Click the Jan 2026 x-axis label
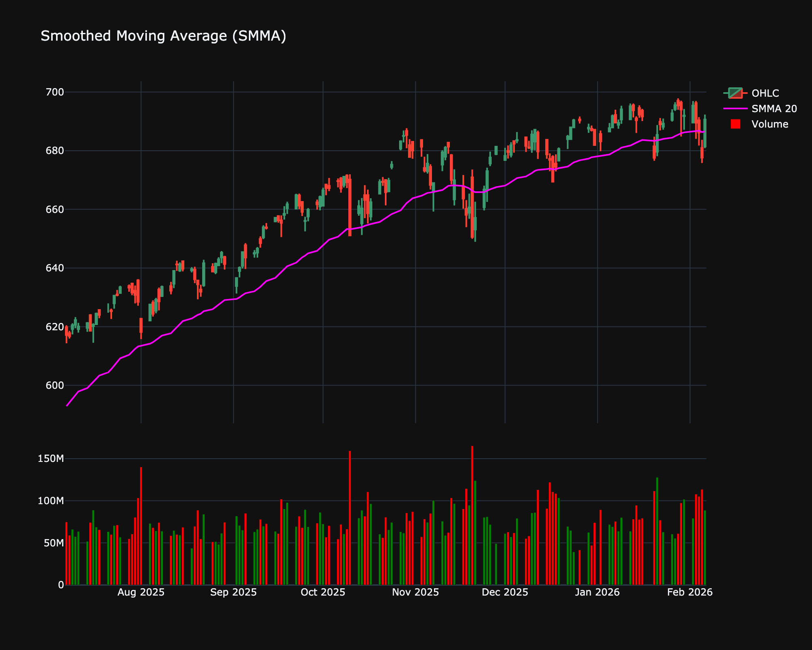 click(597, 592)
